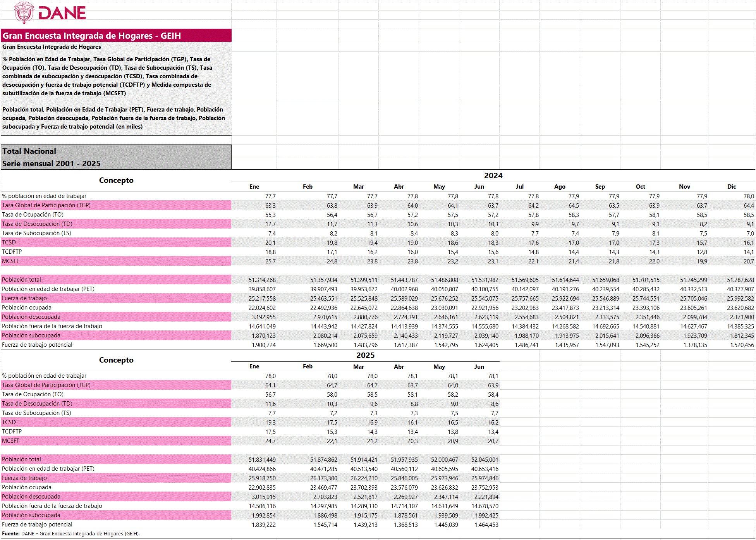Click 2025 May Población subocupada 1.939,509
Image resolution: width=756 pixels, height=540 pixels.
(446, 516)
